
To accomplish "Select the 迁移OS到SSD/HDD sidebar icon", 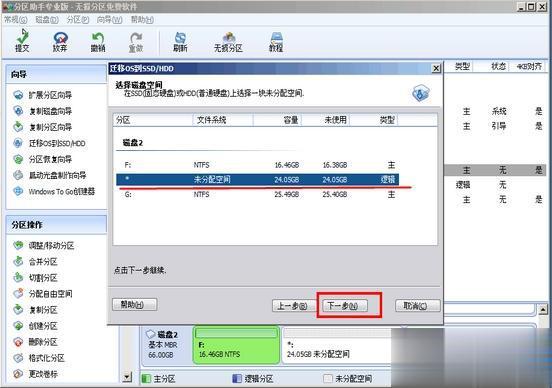I will pyautogui.click(x=18, y=143).
